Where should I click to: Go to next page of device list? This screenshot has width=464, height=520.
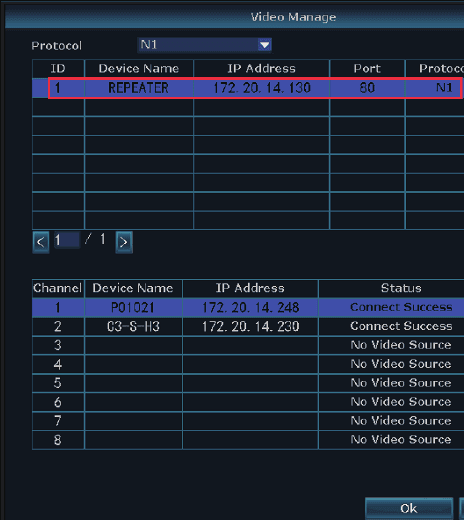coord(124,242)
